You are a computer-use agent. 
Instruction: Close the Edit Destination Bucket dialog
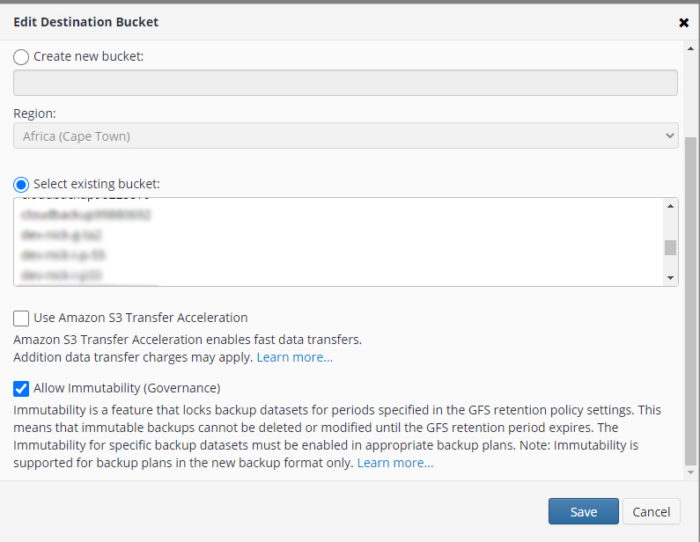[x=683, y=21]
